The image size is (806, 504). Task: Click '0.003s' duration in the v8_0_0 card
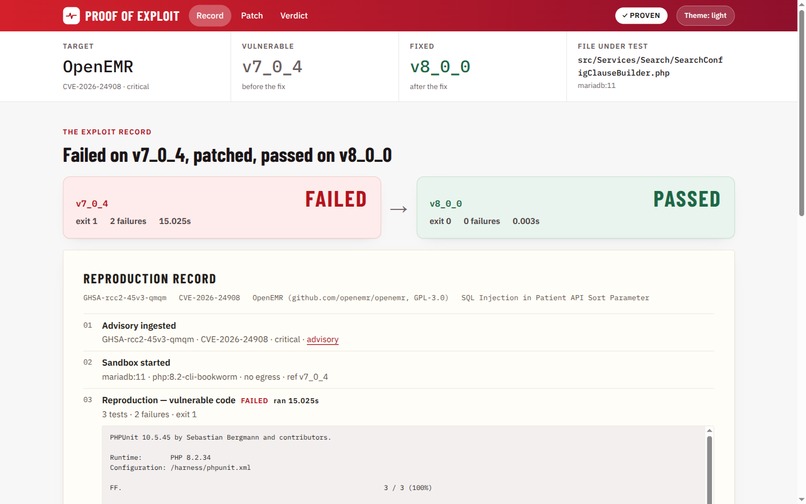click(526, 221)
